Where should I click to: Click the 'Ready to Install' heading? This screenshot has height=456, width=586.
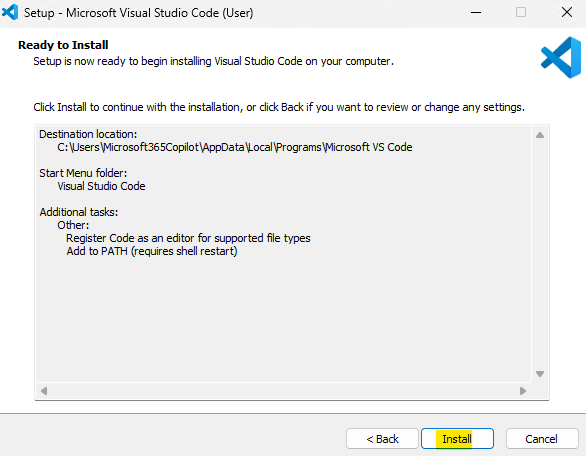click(63, 45)
